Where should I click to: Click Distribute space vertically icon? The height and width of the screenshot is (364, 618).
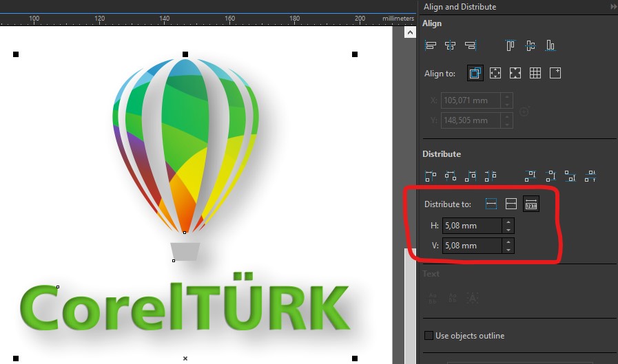pos(590,176)
